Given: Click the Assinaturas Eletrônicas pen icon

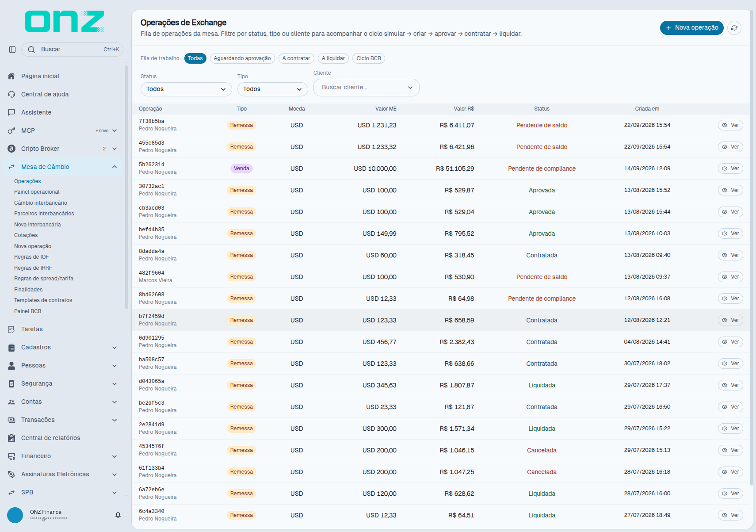Looking at the screenshot, I should point(11,474).
